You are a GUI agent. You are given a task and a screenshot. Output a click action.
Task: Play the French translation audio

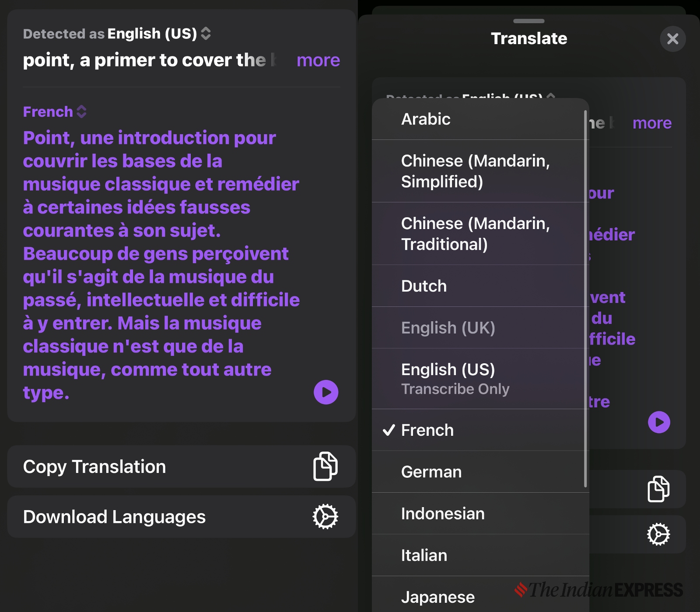[x=325, y=392]
